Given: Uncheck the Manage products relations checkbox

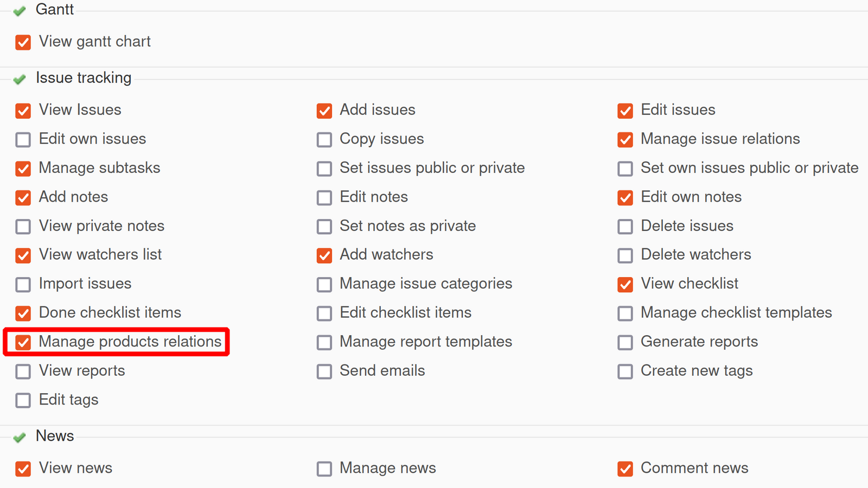Looking at the screenshot, I should [23, 342].
